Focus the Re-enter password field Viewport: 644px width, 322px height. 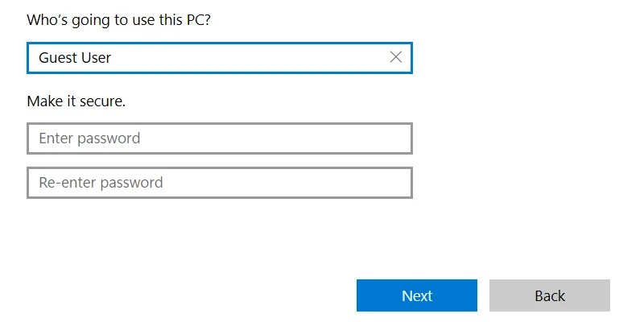coord(219,183)
